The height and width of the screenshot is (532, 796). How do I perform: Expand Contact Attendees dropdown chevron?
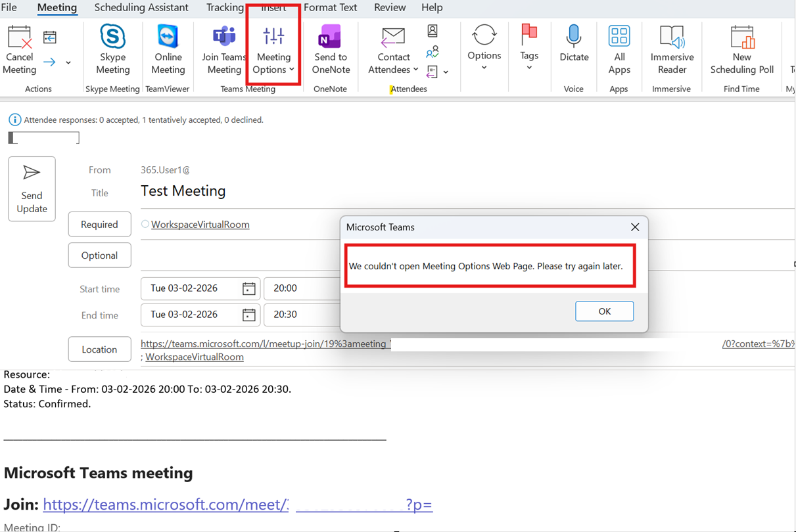[415, 70]
